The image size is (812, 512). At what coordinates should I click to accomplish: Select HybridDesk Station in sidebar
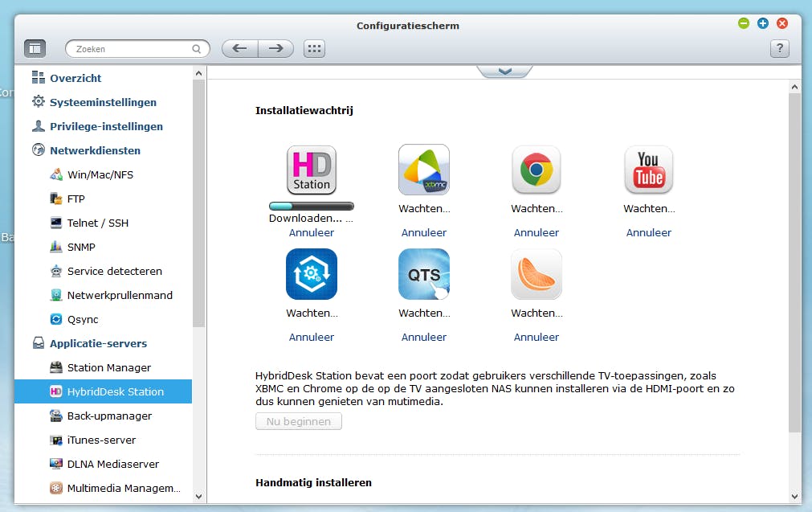click(103, 391)
